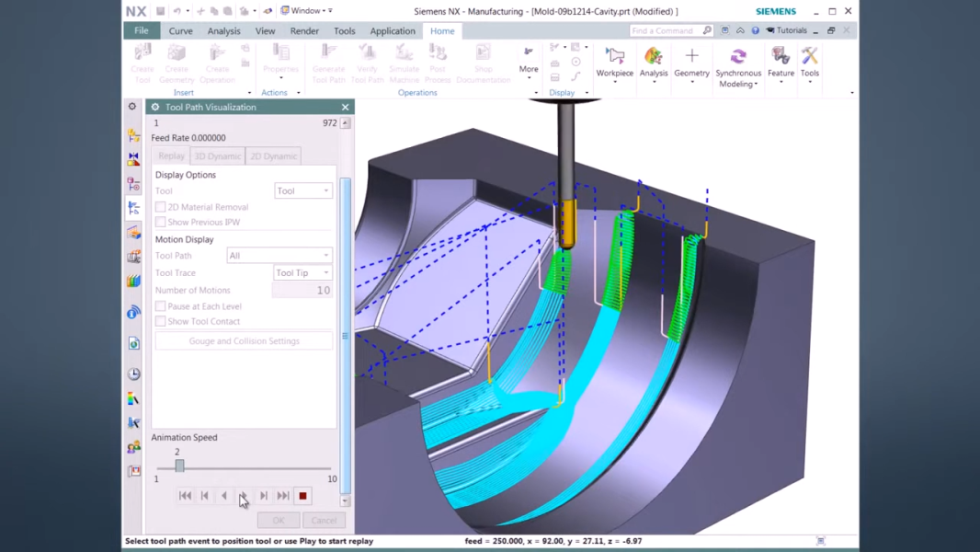The height and width of the screenshot is (552, 980).
Task: Select the 2D Dynamic tab
Action: click(273, 156)
